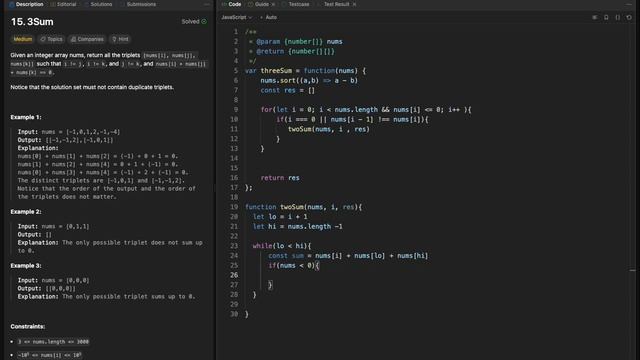Screen dimensions: 640x360
Task: Click the '3 <= nums.length <= 3000' constraint
Action: 53,342
